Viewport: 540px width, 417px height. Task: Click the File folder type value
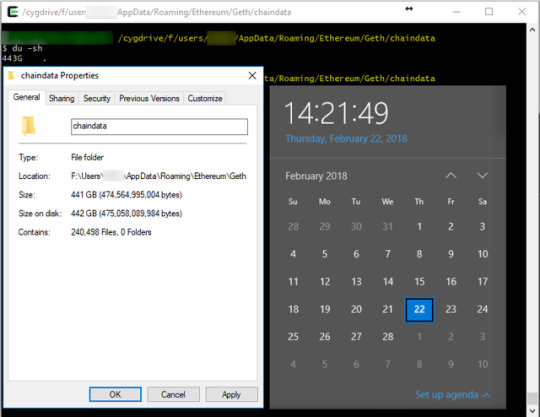coord(87,158)
